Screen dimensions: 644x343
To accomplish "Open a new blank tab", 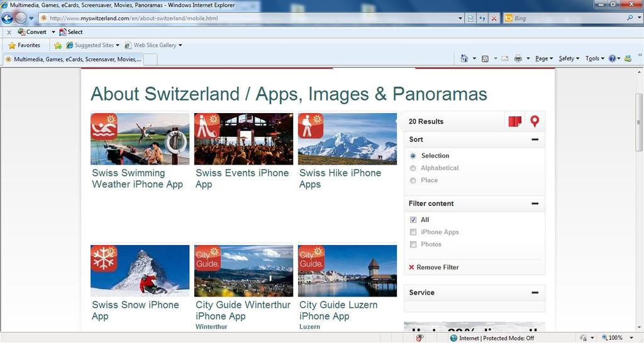I will [x=150, y=60].
